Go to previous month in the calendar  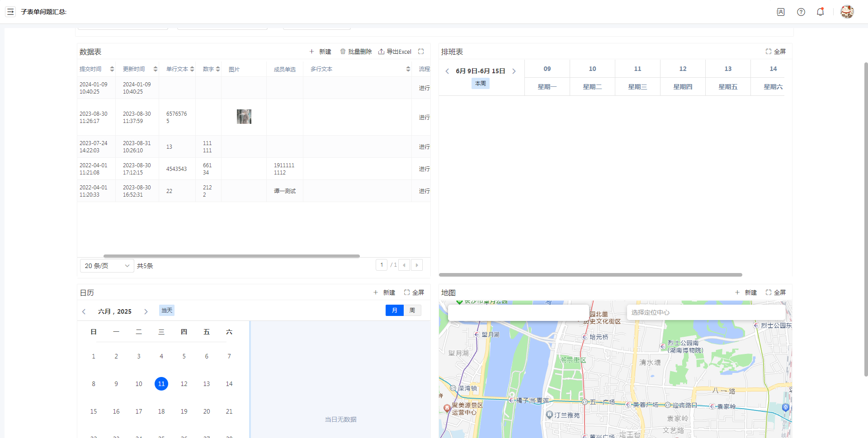pos(84,311)
